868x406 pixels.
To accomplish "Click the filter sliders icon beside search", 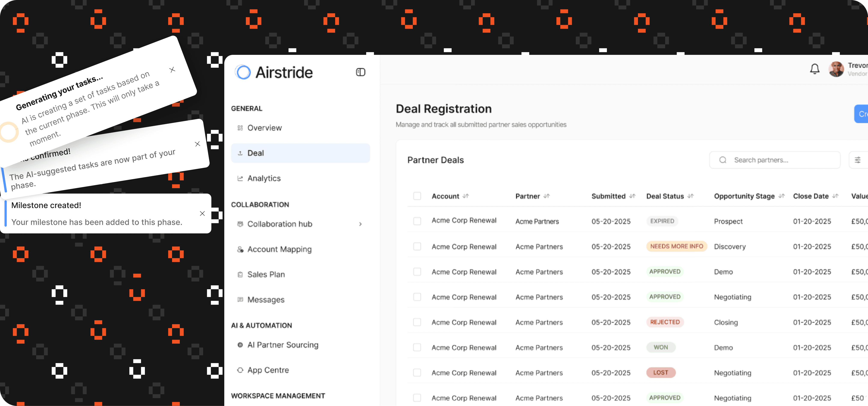I will click(x=857, y=160).
